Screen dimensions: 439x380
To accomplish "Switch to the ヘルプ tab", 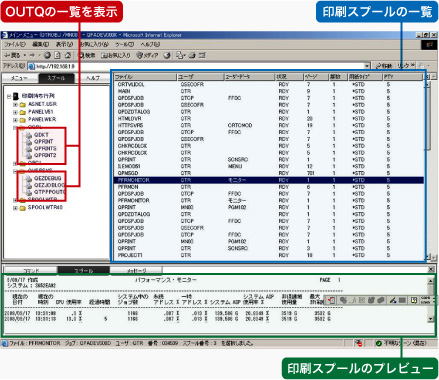I will click(x=93, y=78).
